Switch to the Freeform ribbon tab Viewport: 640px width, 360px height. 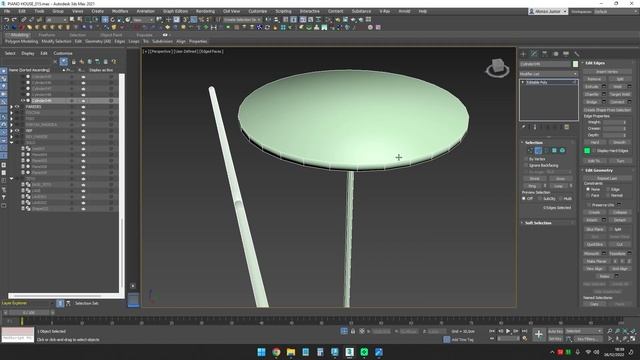47,35
